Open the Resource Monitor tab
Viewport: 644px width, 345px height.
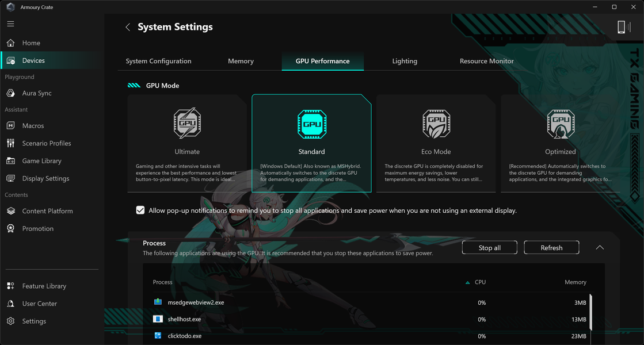point(487,61)
